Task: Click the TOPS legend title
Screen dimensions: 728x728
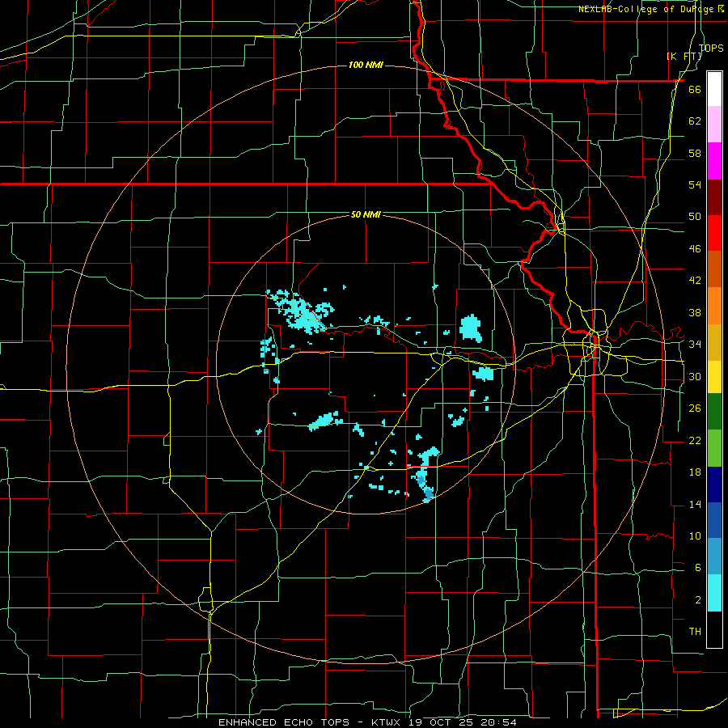Action: click(x=711, y=49)
